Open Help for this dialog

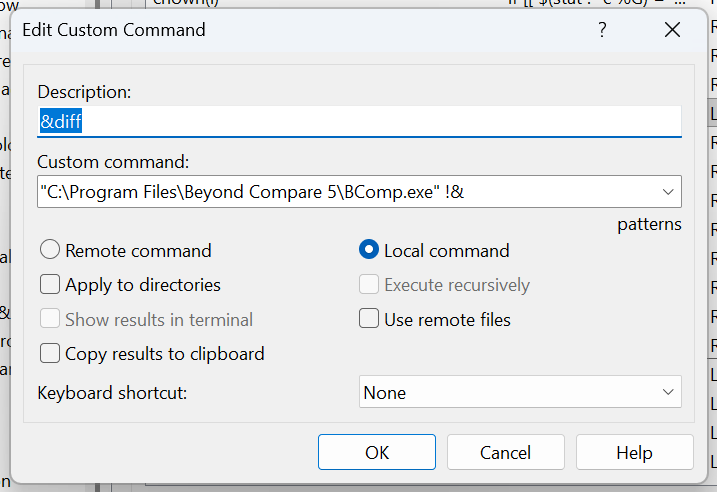(x=634, y=453)
